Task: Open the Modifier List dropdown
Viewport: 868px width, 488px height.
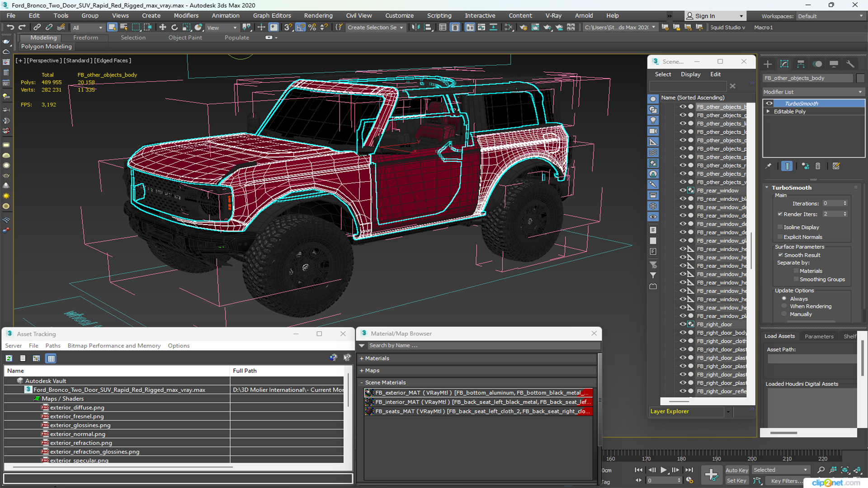Action: [x=813, y=92]
